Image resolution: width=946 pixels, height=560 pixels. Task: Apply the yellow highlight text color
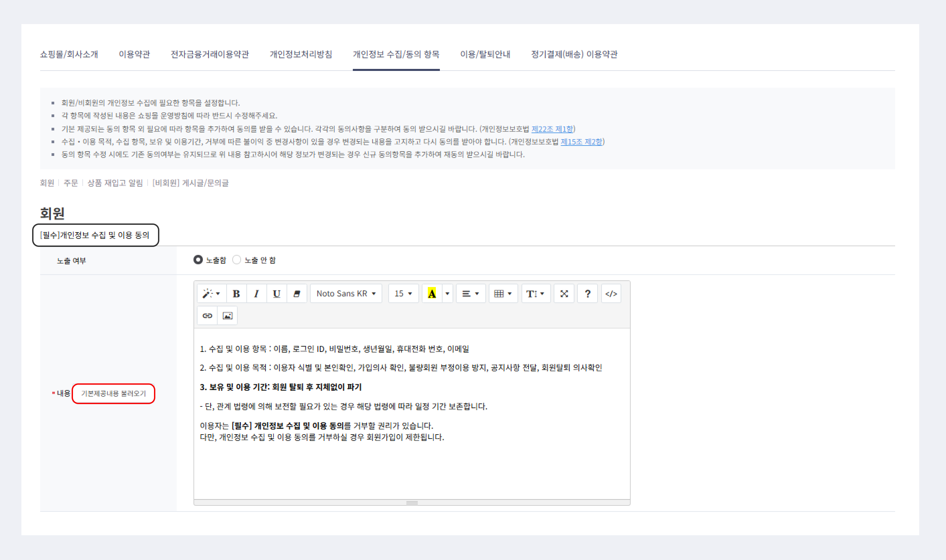click(432, 294)
